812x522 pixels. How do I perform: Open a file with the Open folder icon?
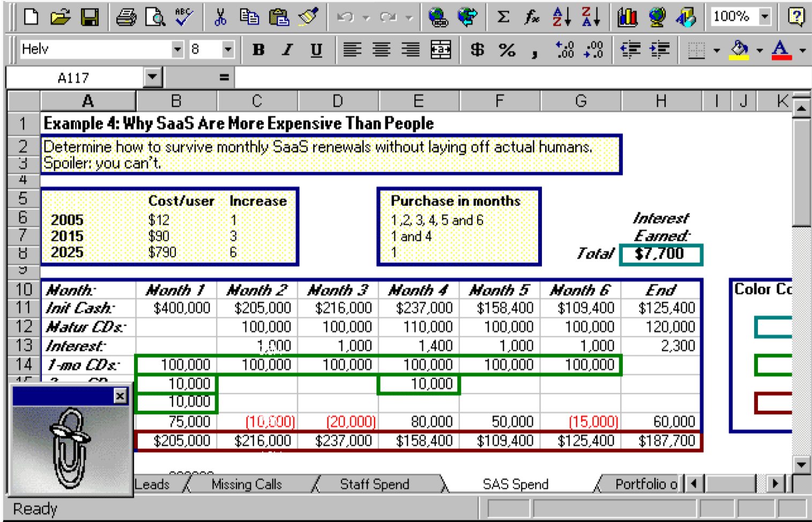(x=61, y=17)
